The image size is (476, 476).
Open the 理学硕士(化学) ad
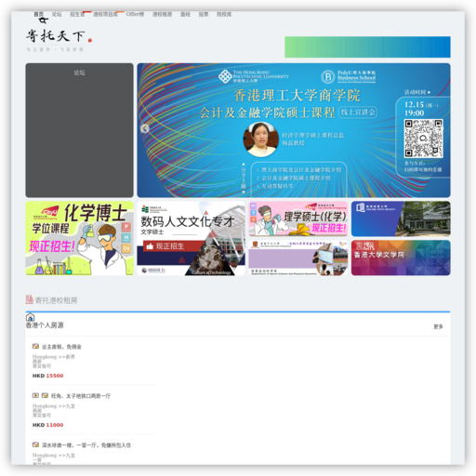tap(298, 218)
